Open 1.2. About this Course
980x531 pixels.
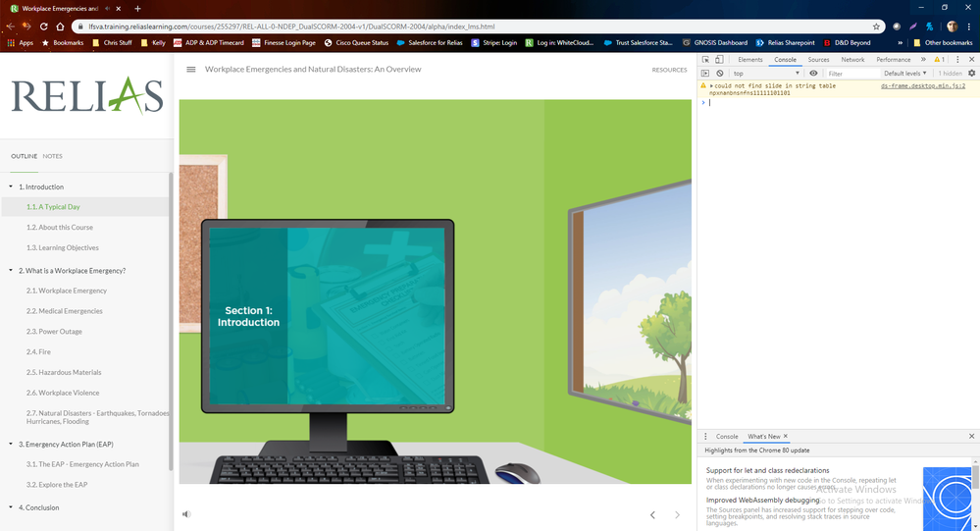click(60, 227)
